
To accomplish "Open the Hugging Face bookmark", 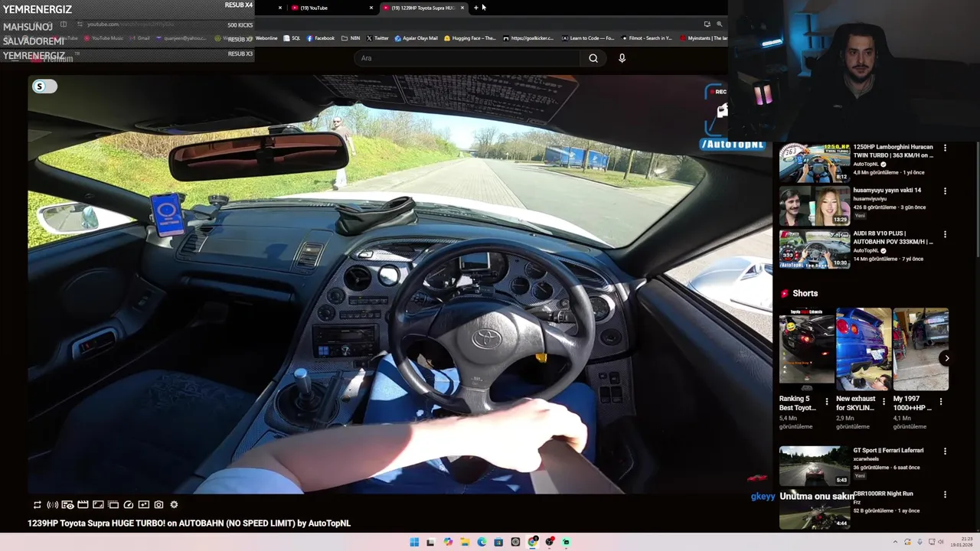I will pyautogui.click(x=470, y=38).
